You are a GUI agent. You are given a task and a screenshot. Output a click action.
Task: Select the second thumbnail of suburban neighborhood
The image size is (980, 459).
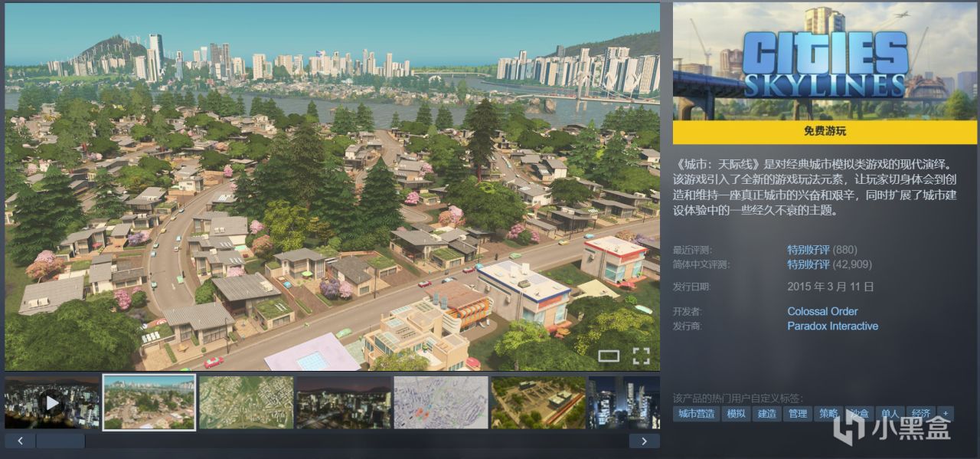pyautogui.click(x=149, y=402)
